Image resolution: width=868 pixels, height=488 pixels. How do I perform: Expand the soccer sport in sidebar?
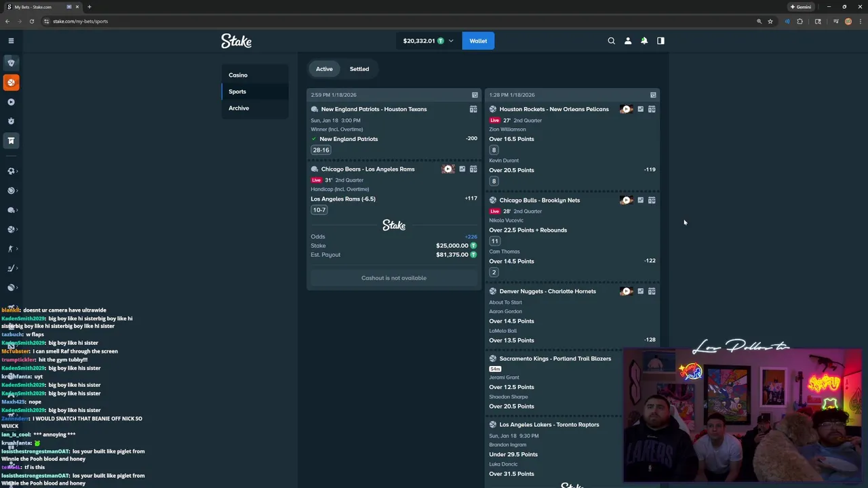[11, 171]
